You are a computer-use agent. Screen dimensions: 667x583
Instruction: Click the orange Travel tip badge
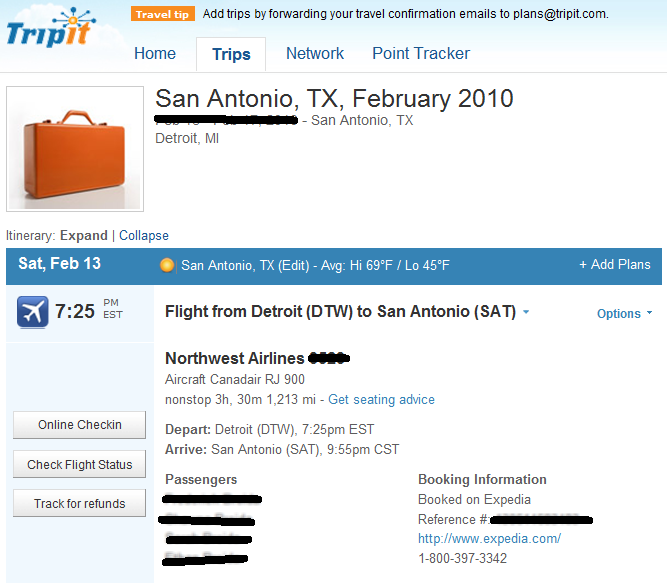[x=162, y=14]
